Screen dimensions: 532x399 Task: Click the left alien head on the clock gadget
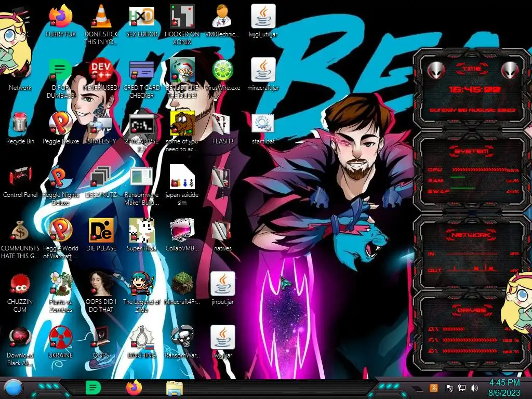436,70
